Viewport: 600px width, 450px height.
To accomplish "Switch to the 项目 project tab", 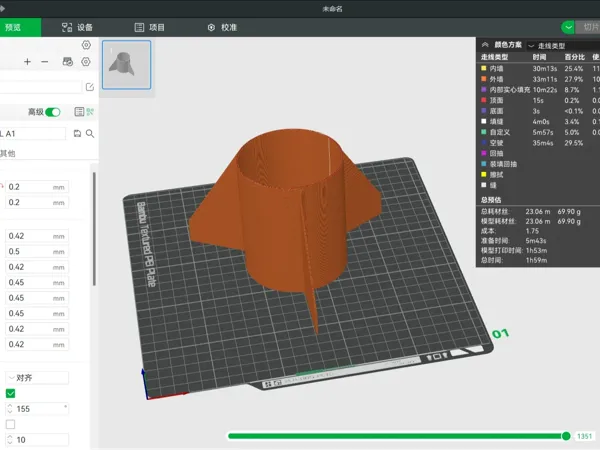I will 150,27.
